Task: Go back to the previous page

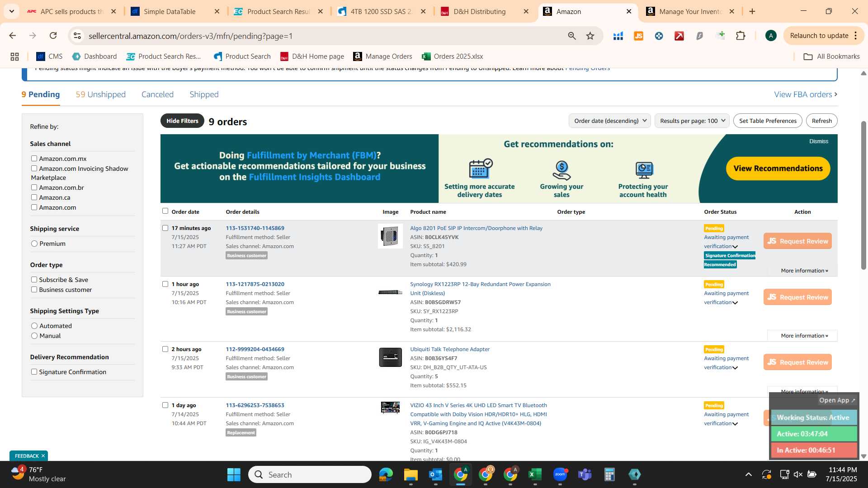Action: click(x=13, y=36)
